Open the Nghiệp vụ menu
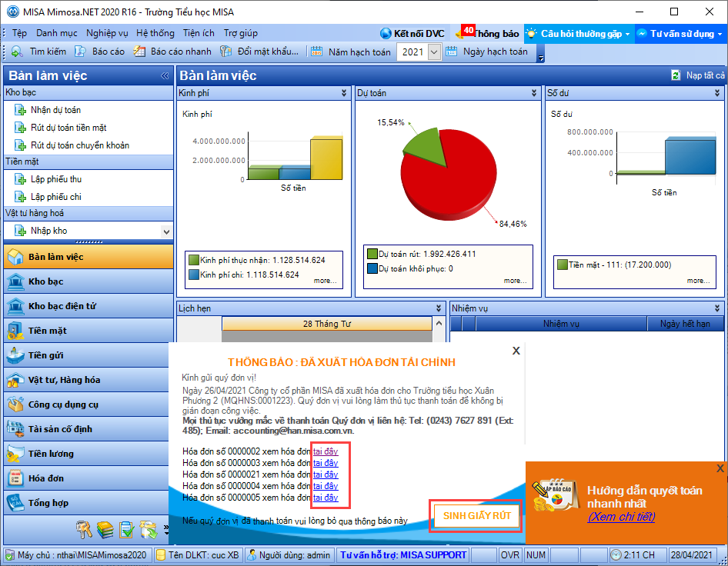The image size is (728, 566). [107, 33]
